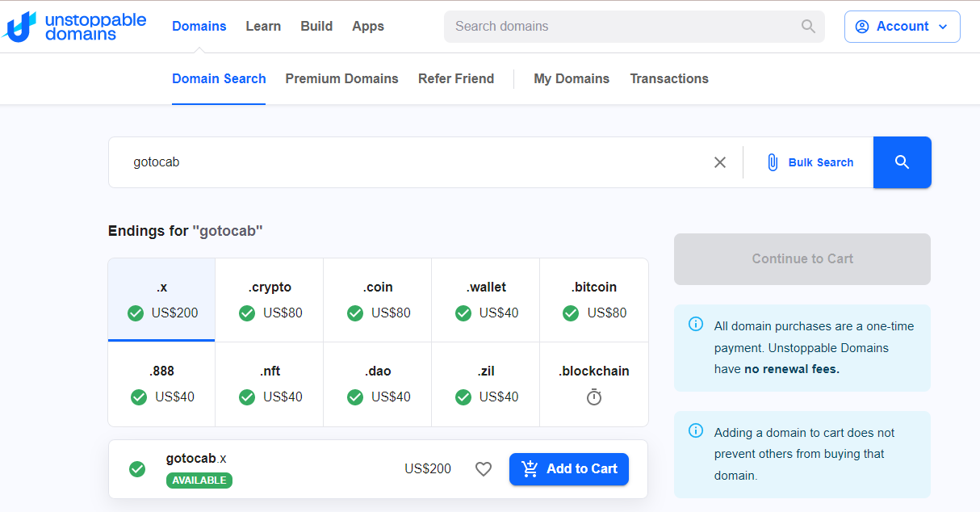980x512 pixels.
Task: Select the .crypto ending tile
Action: tap(270, 300)
